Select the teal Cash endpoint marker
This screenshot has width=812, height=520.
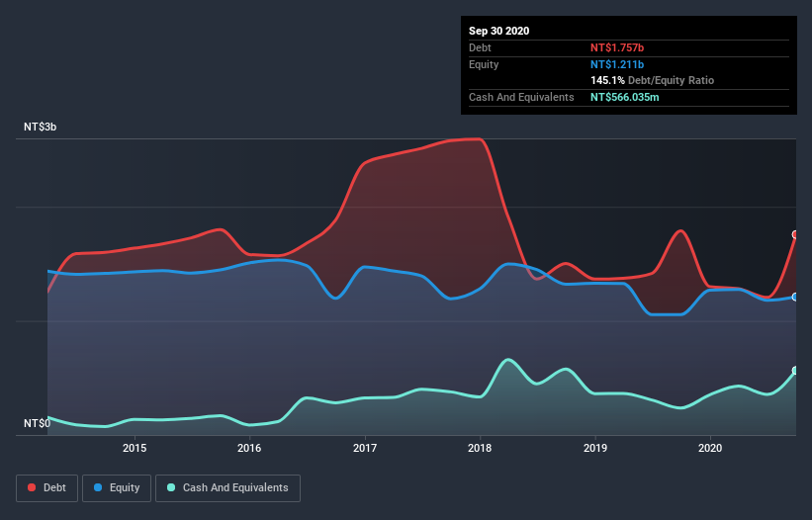pos(795,371)
